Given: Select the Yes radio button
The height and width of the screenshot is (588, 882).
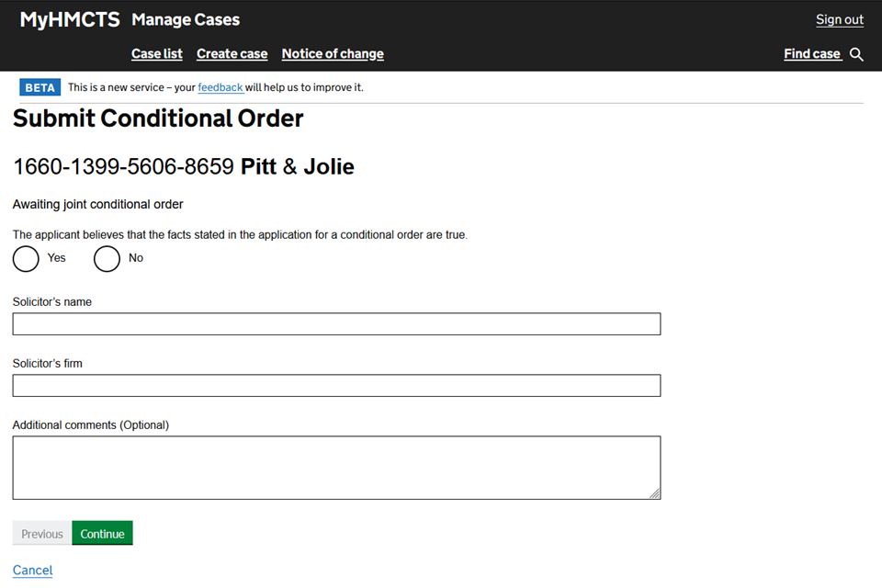Looking at the screenshot, I should point(26,259).
